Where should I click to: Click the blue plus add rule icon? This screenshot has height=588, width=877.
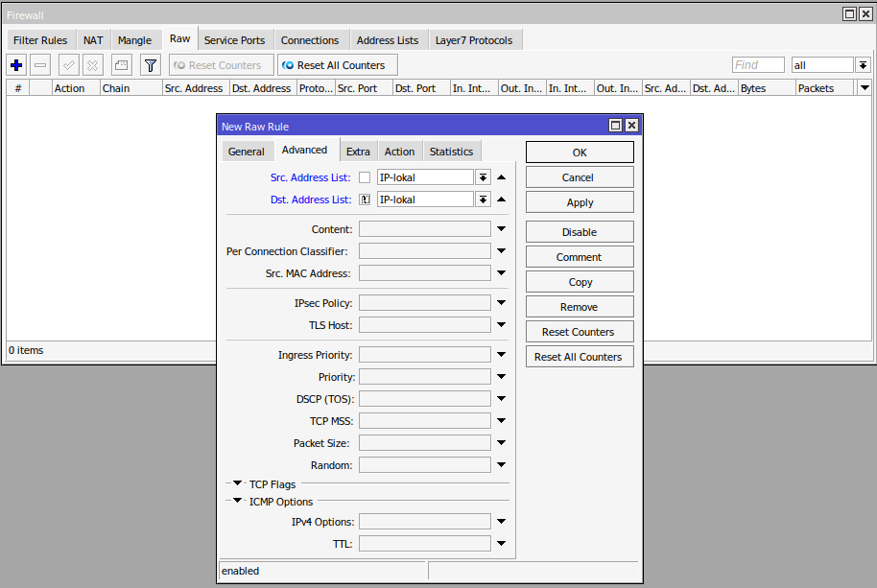pyautogui.click(x=16, y=65)
